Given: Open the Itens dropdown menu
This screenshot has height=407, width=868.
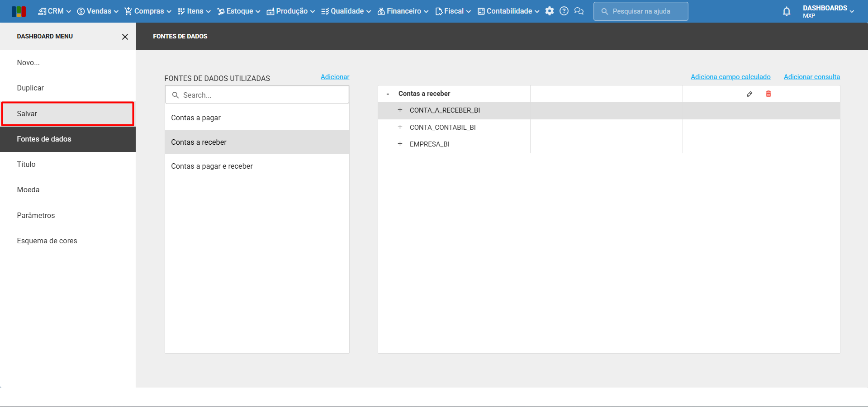Looking at the screenshot, I should pos(194,11).
